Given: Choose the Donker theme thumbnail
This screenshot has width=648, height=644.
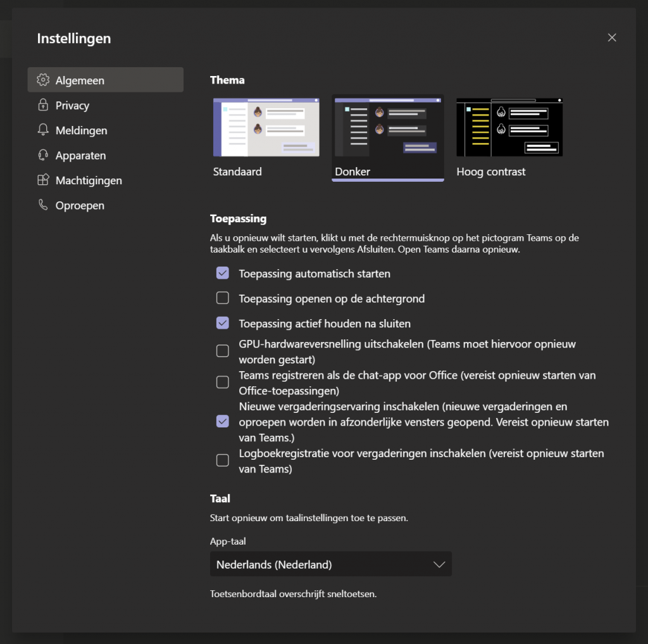Looking at the screenshot, I should [x=388, y=127].
